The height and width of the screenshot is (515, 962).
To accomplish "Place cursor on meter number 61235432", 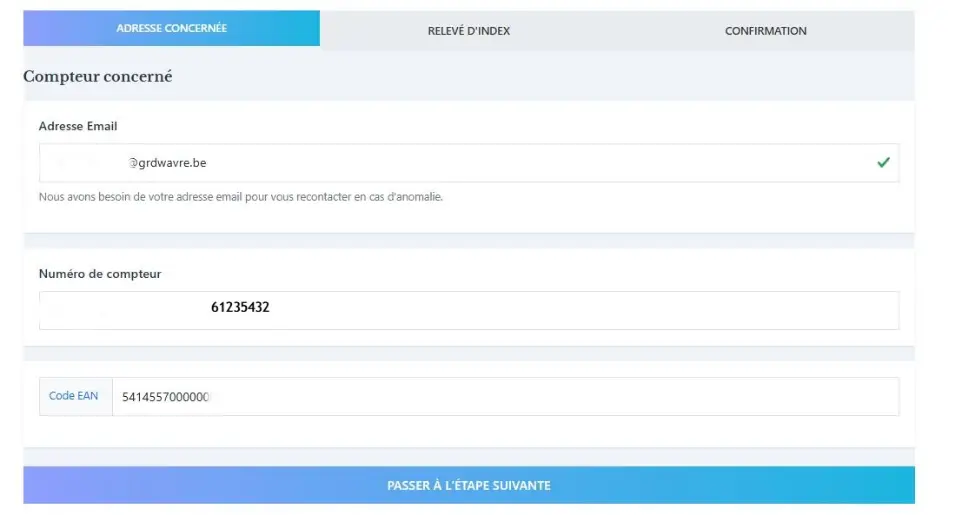I will click(x=240, y=308).
